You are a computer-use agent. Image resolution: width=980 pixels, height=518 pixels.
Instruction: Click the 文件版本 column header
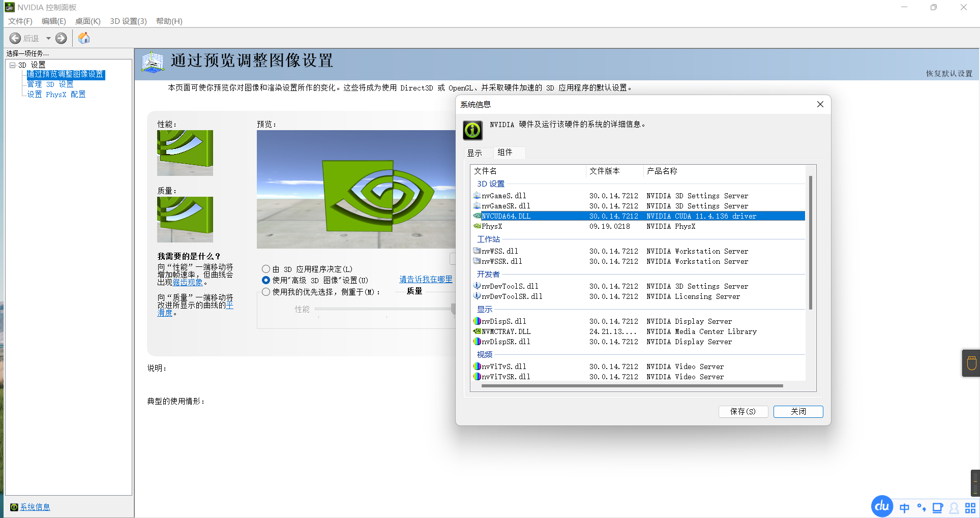(614, 171)
